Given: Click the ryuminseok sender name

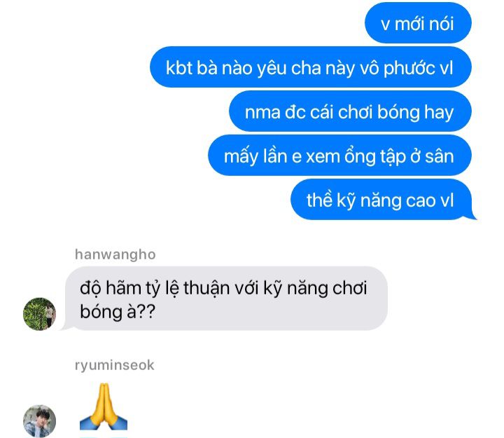Looking at the screenshot, I should [115, 365].
